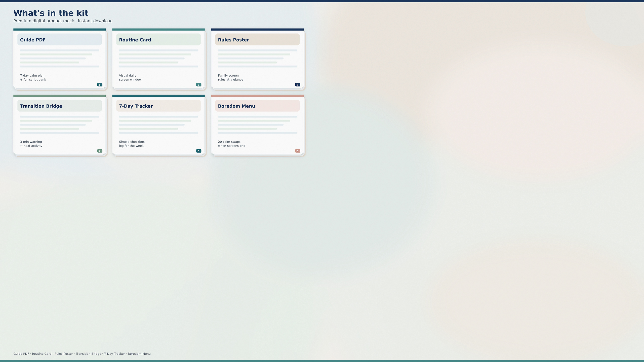Click the number 6 badge on Boredom Menu card

click(298, 151)
